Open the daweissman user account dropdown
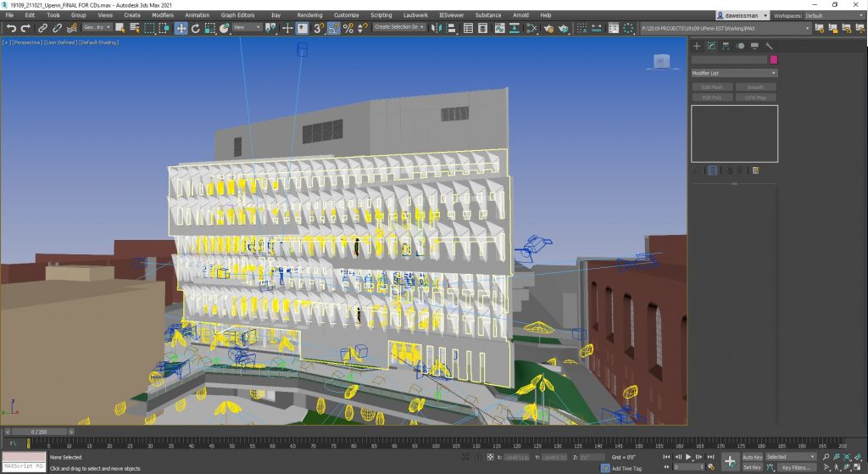 [743, 15]
